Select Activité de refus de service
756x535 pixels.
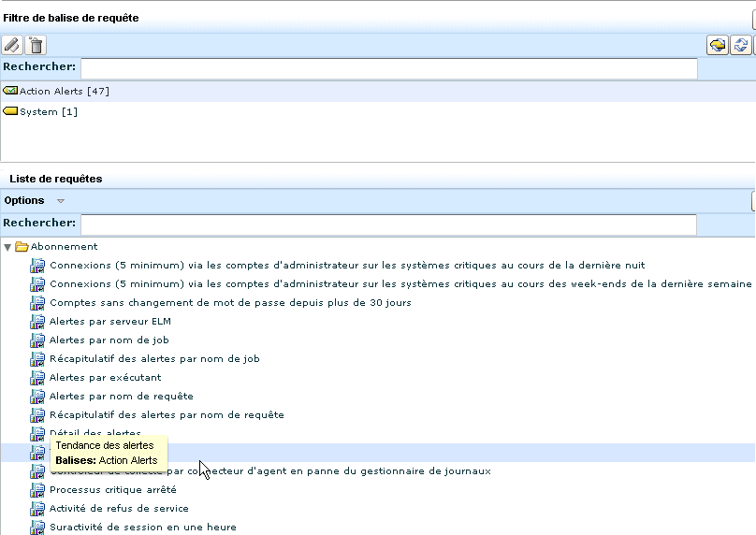(x=119, y=509)
